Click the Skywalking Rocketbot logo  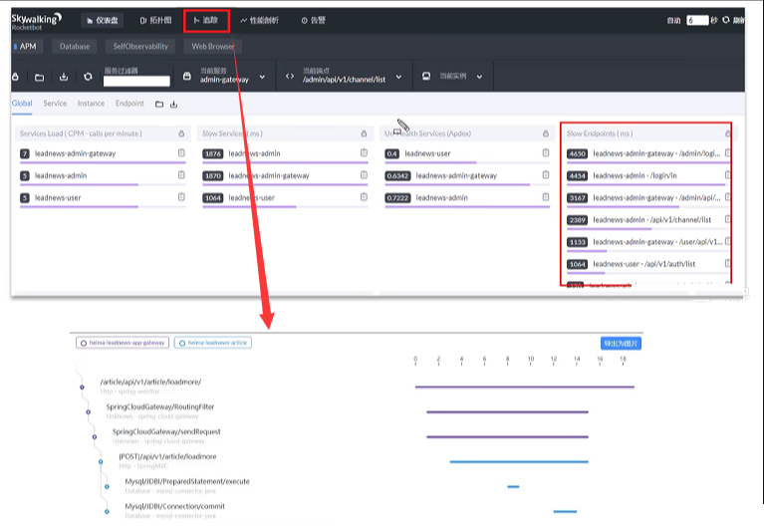[x=36, y=21]
